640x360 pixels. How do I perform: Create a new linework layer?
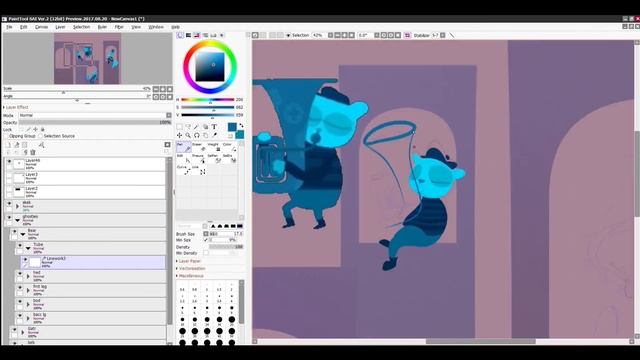point(16,145)
